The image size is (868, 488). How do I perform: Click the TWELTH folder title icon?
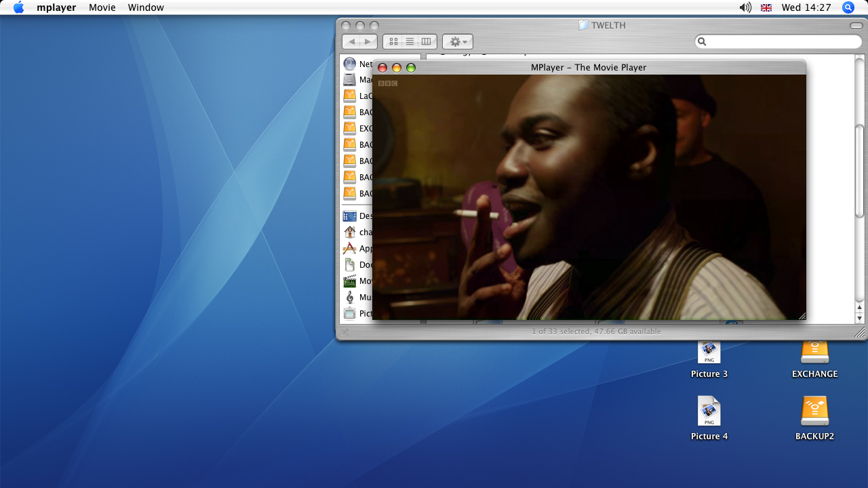(583, 25)
